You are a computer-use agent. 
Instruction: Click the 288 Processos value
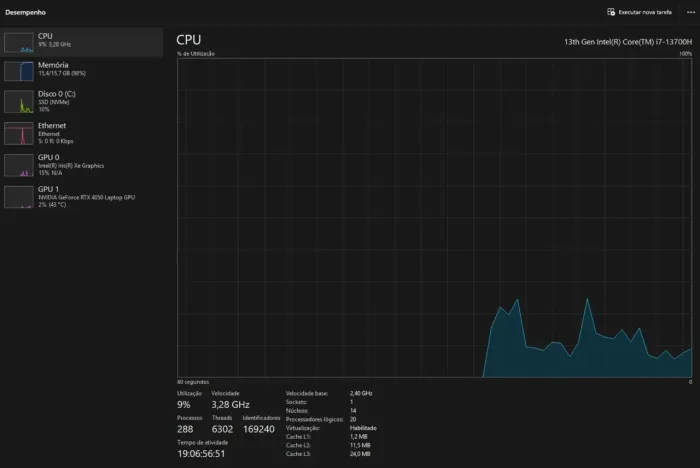[x=185, y=429]
